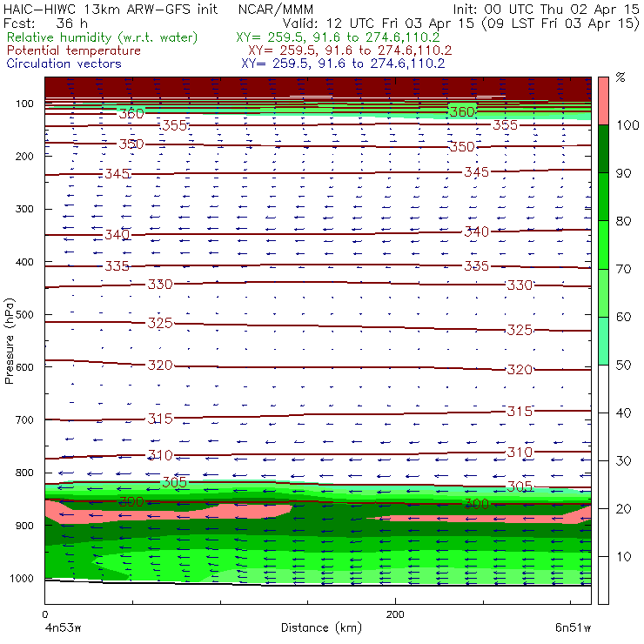644x644 pixels.
Task: Click the '50' colorbar tick label
Action: tap(623, 365)
